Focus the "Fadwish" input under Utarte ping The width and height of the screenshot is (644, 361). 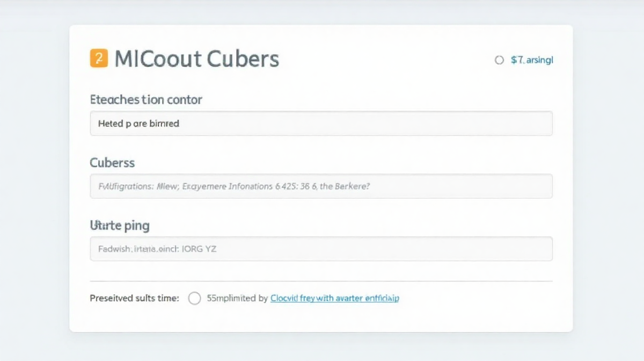tap(321, 249)
